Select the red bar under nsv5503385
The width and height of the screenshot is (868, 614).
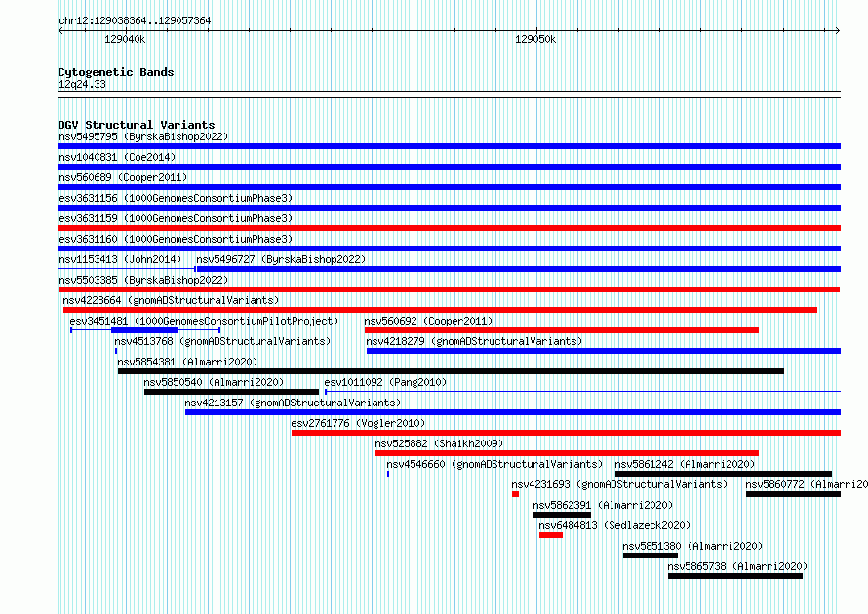click(449, 289)
